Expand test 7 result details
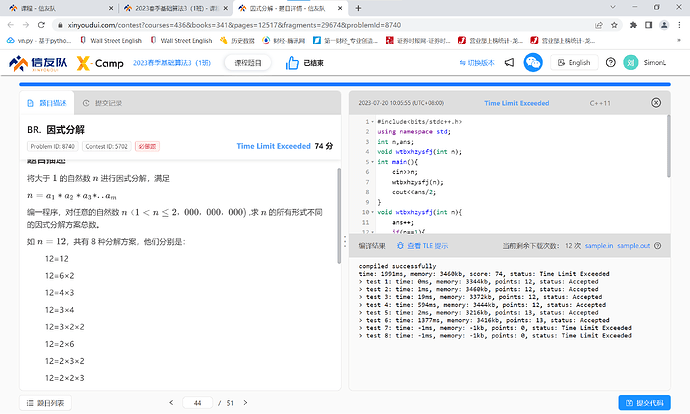Image resolution: width=690 pixels, height=414 pixels. 361,328
